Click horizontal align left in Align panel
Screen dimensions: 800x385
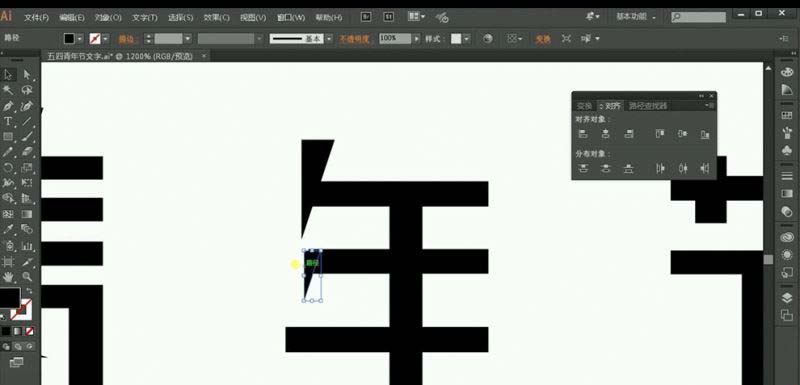pos(583,134)
